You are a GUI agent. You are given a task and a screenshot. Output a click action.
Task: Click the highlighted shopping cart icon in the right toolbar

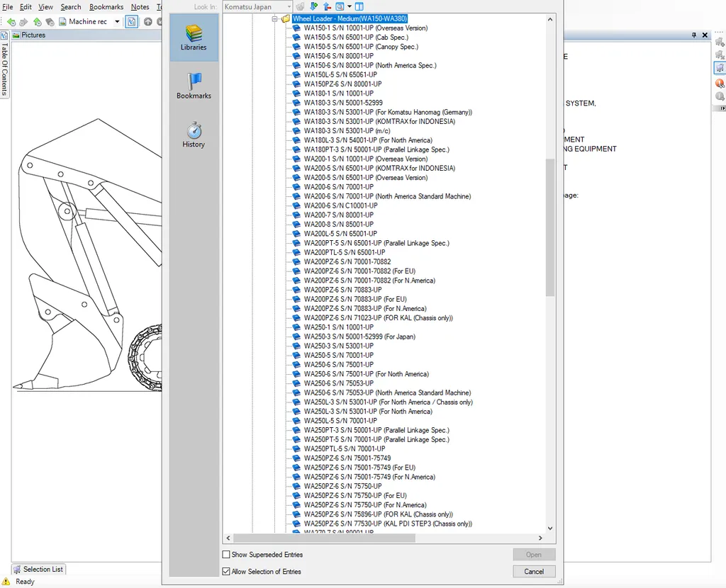720,68
